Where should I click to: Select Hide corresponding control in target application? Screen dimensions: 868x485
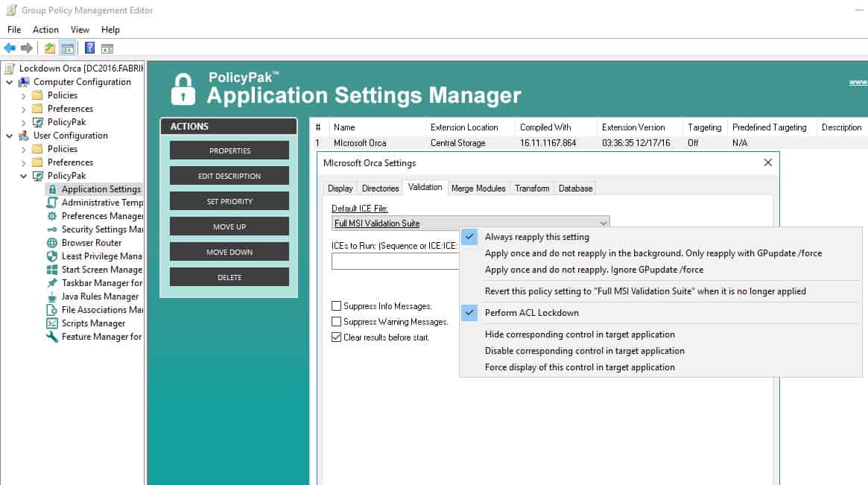660,335
